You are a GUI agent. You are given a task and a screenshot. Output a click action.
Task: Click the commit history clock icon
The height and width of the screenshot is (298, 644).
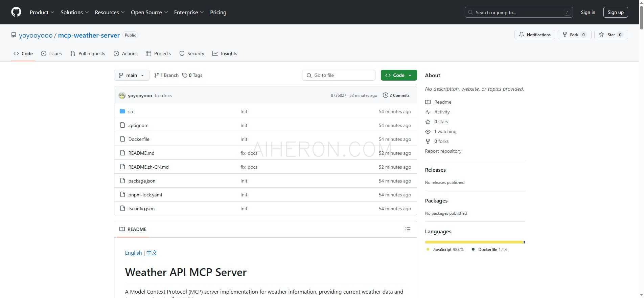(x=385, y=95)
